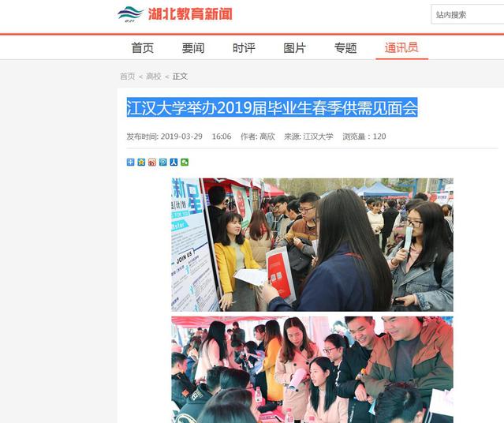The image size is (504, 423).
Task: Go to 首页 navigation tab
Action: [143, 48]
